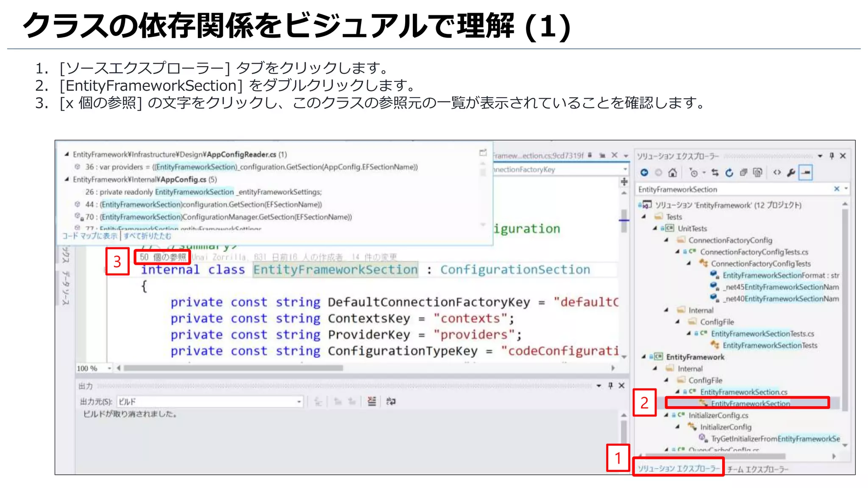Screen dimensions: 868x488
Task: Open reference line 26 private readonly
Action: [x=203, y=192]
